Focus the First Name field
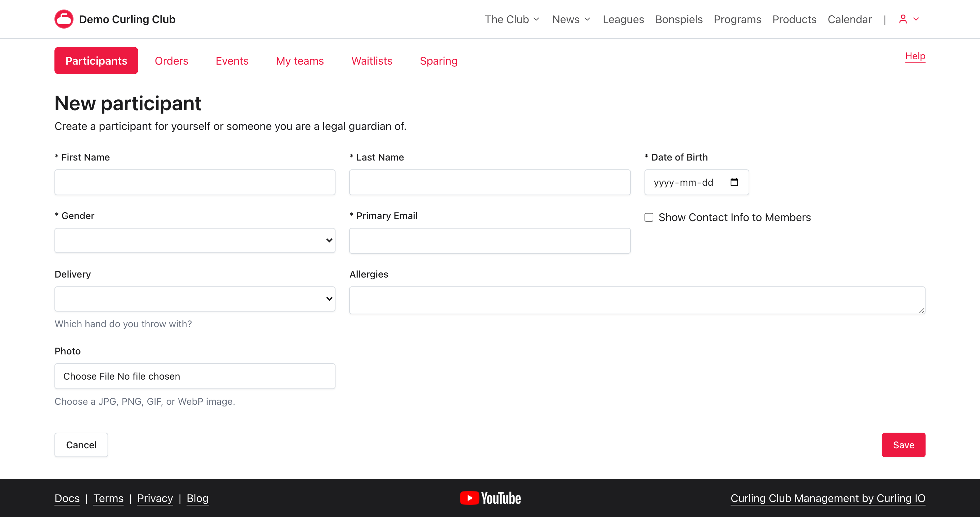 pyautogui.click(x=195, y=182)
